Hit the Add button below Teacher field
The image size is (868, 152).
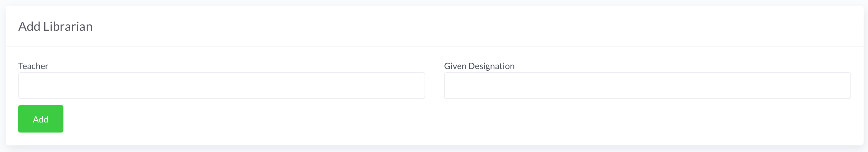41,119
